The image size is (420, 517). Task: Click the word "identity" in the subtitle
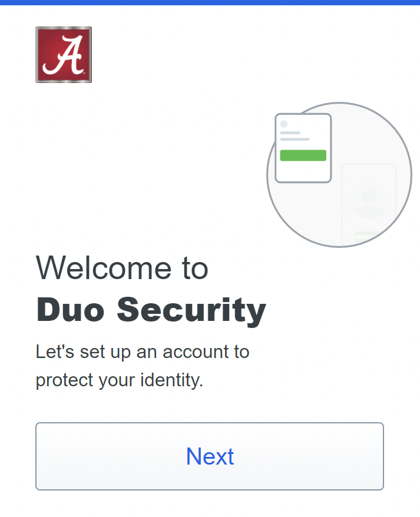coord(169,380)
